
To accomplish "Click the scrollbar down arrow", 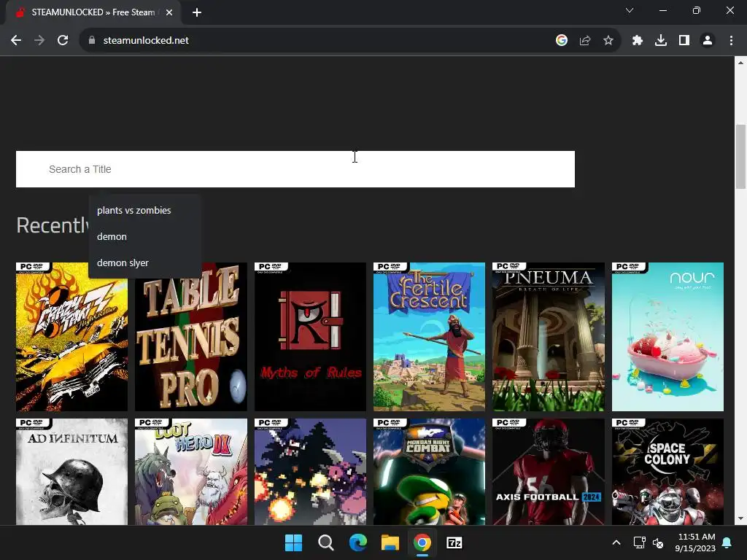I will tap(740, 519).
